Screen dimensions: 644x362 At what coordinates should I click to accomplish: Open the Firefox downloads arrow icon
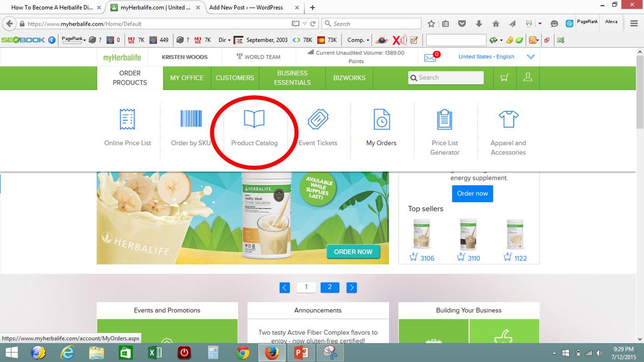[x=479, y=24]
